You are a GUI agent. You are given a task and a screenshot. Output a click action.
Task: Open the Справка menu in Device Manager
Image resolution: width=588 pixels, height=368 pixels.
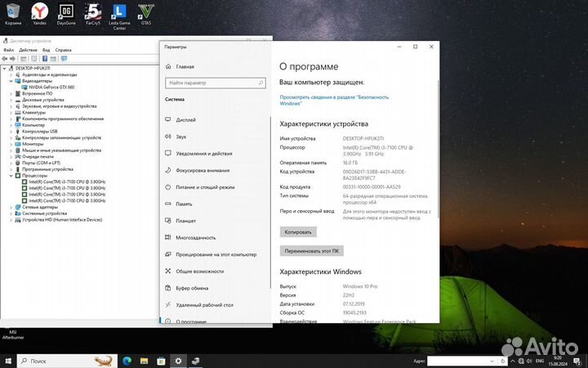(x=63, y=50)
